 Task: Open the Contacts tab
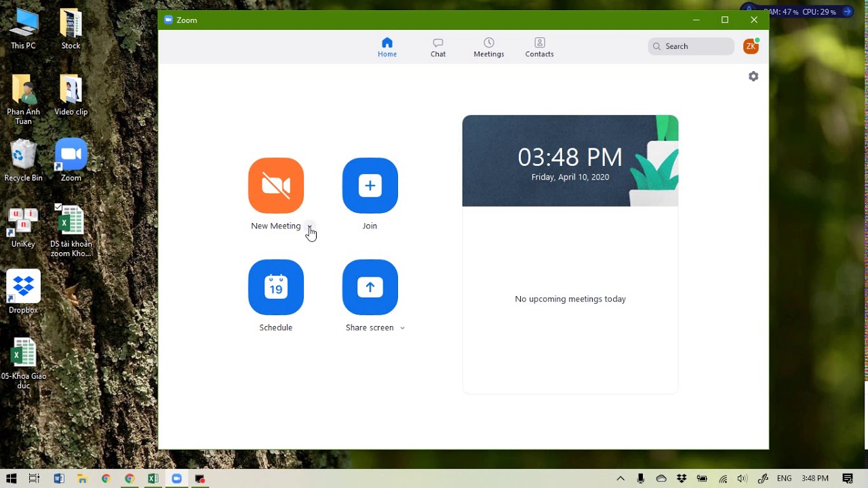540,47
